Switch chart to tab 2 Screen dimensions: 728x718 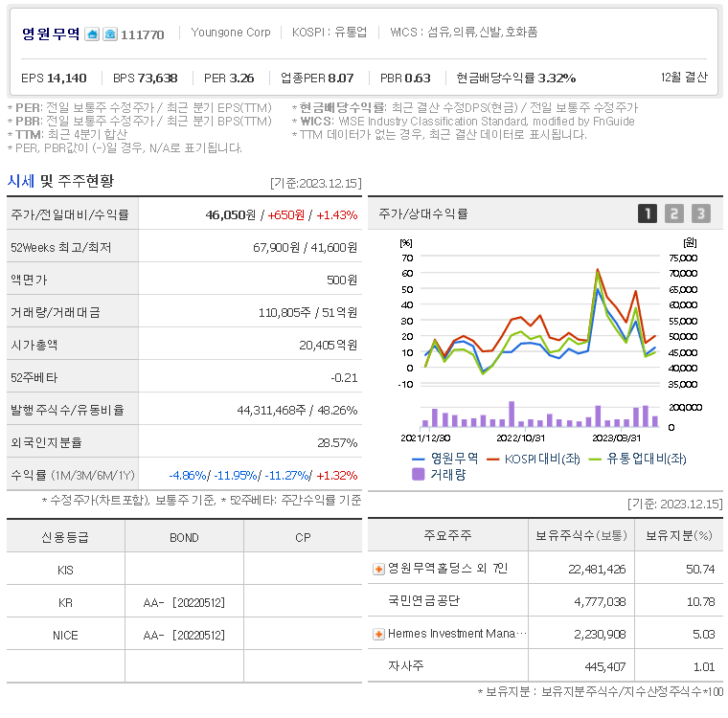point(674,213)
